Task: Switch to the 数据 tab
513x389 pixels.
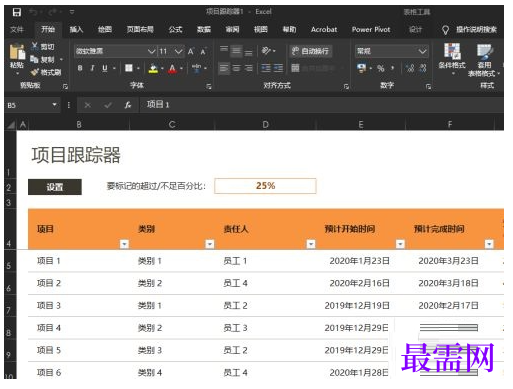Action: (x=204, y=29)
